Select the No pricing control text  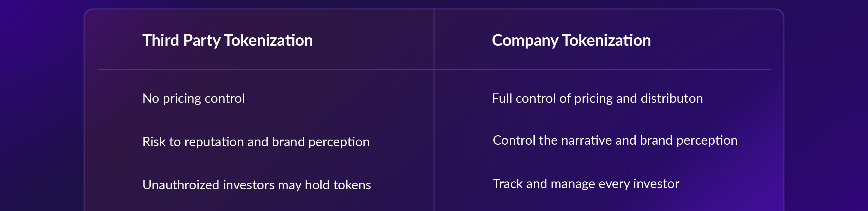click(193, 99)
